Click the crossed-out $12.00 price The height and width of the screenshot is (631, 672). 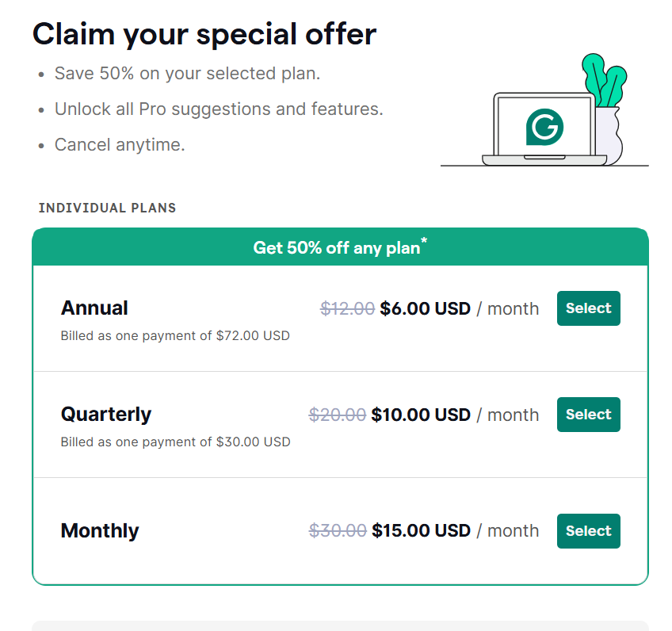pos(347,308)
